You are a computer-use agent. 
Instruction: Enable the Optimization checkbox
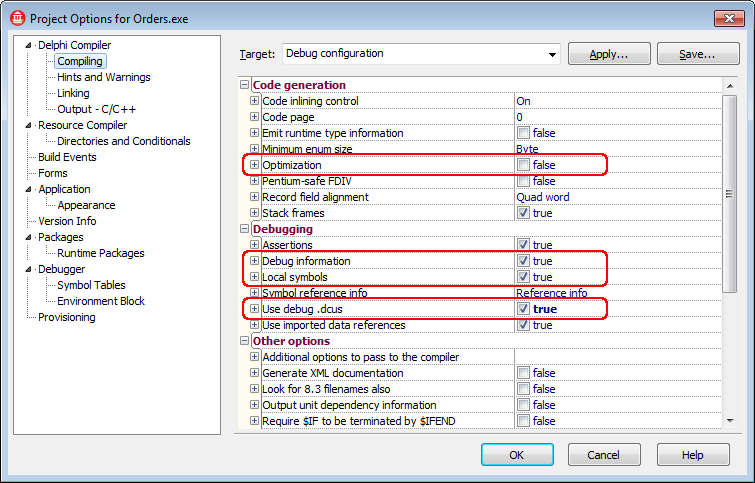(x=523, y=165)
